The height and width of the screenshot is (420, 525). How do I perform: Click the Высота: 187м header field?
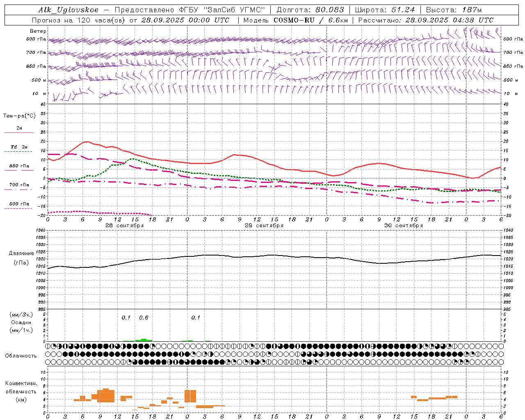click(x=454, y=10)
